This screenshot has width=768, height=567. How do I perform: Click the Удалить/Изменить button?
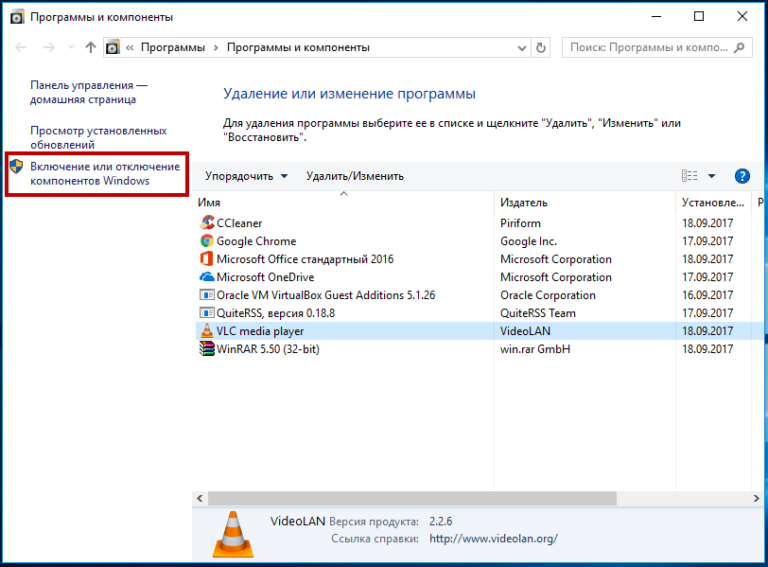pyautogui.click(x=355, y=176)
